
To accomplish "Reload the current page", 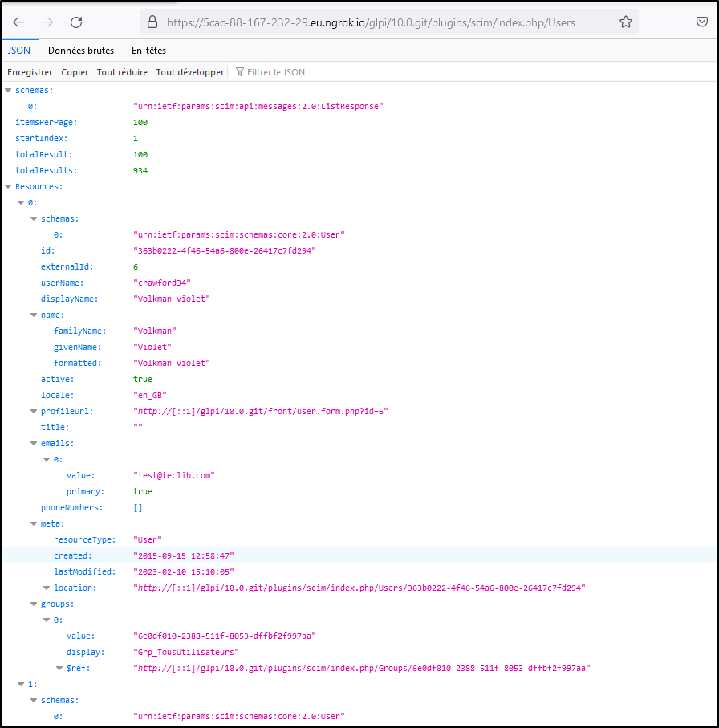I will (x=75, y=22).
